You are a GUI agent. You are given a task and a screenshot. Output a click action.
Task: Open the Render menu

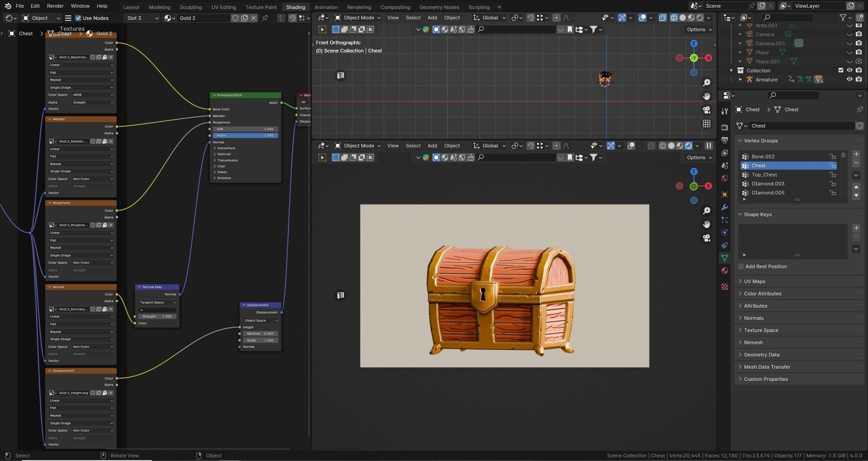click(x=55, y=6)
